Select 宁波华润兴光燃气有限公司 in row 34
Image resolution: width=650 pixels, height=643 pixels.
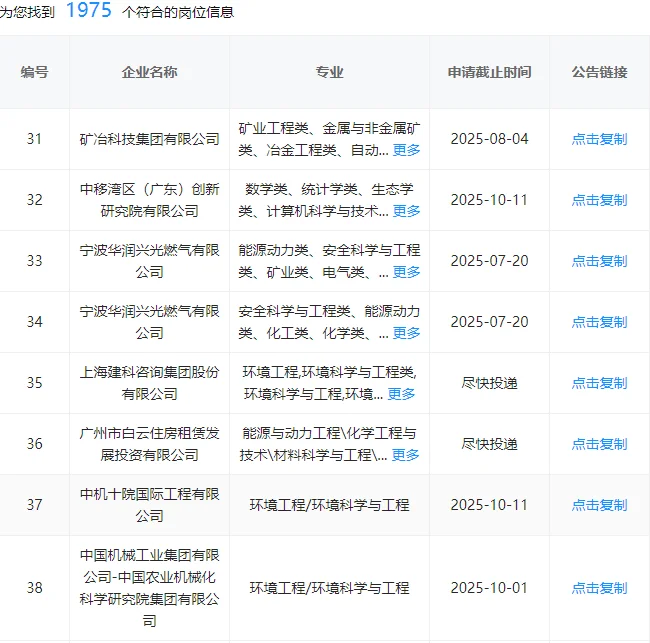tap(149, 322)
